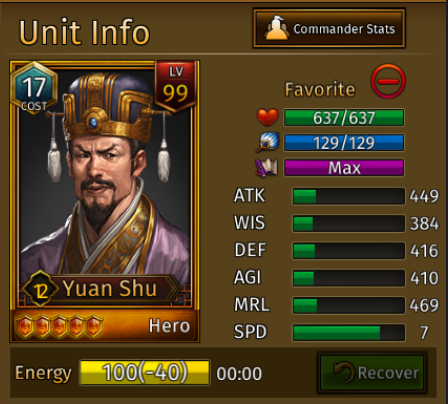
Task: Click the LV 99 level banner
Action: pos(175,86)
